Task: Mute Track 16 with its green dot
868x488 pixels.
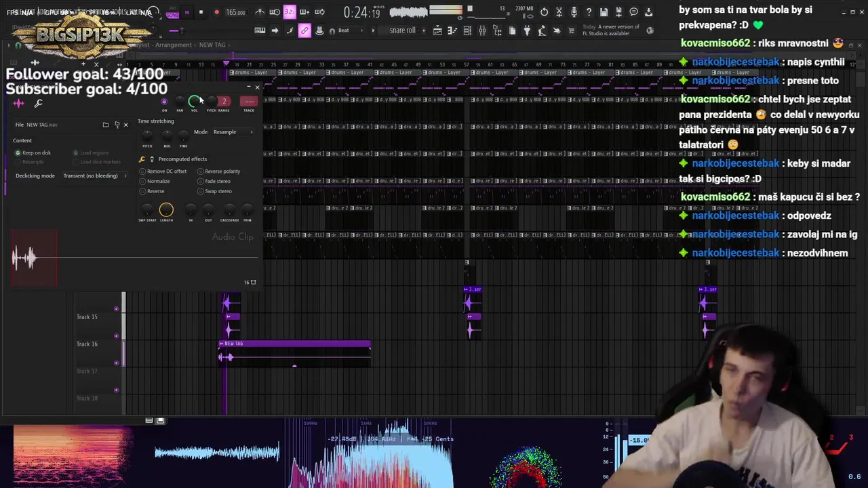Action: point(117,363)
